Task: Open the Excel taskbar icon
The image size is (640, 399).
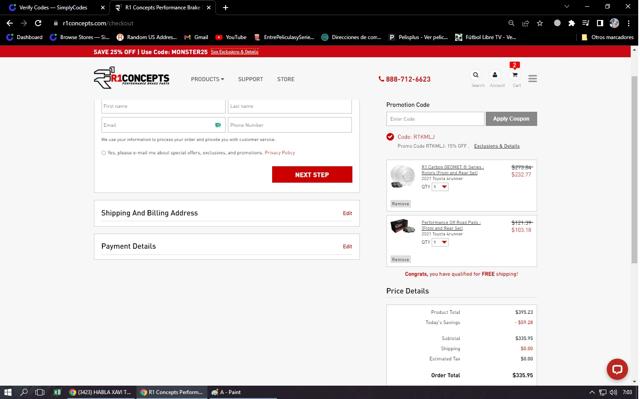Action: coord(57,392)
